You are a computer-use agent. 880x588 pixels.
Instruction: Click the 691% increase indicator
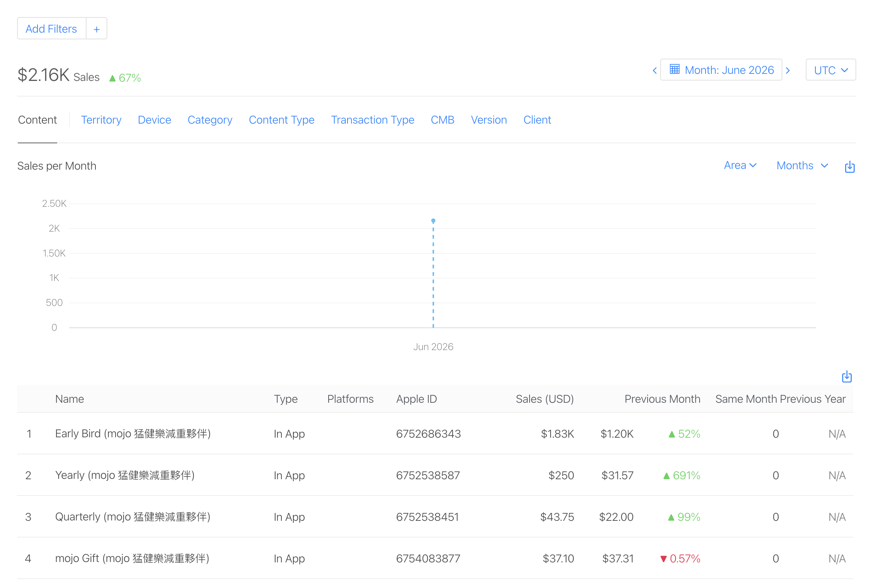[682, 476]
